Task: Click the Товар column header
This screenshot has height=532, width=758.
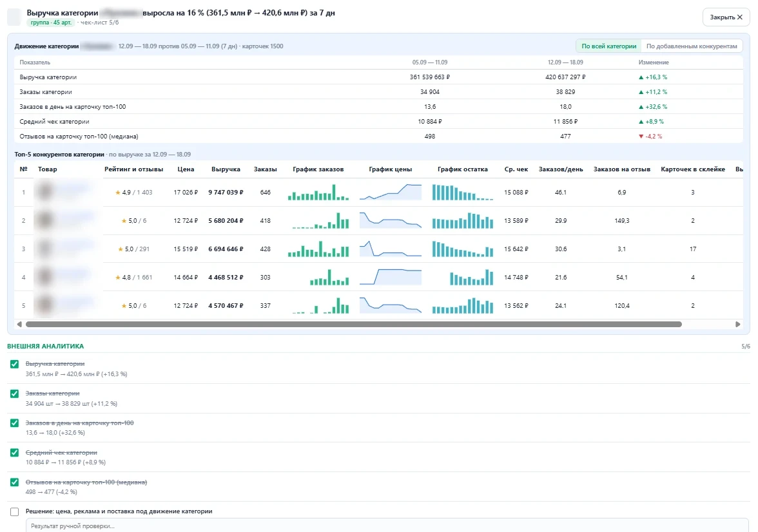Action: point(48,169)
